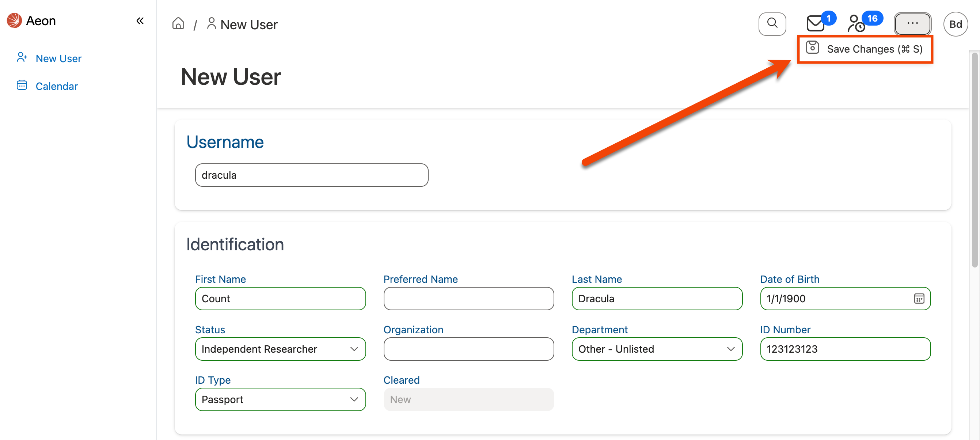
Task: Open the Bd profile avatar
Action: (x=955, y=24)
